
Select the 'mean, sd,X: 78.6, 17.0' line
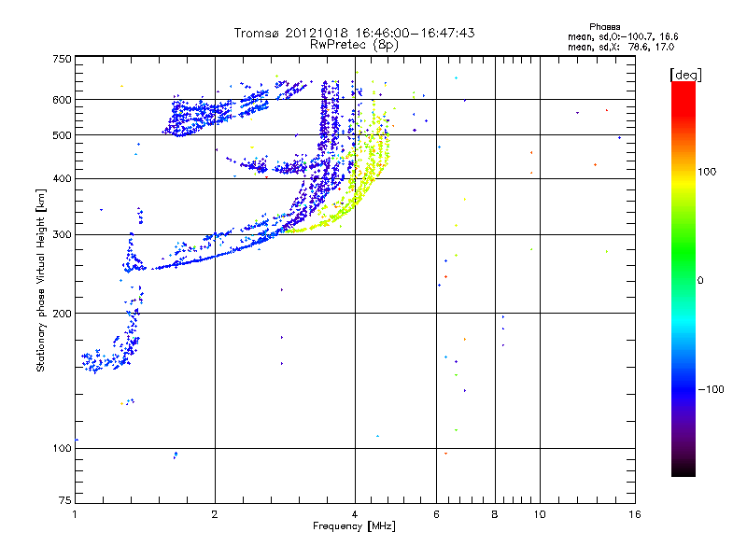tap(621, 47)
